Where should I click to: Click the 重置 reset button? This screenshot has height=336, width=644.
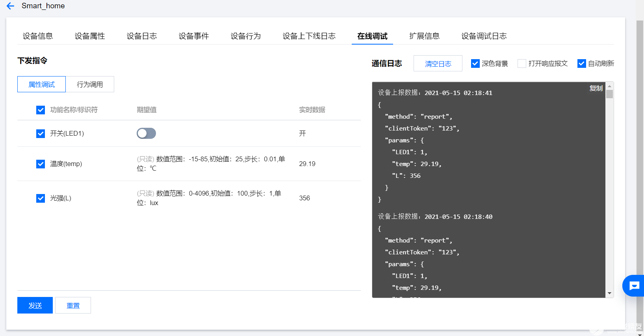pyautogui.click(x=73, y=305)
